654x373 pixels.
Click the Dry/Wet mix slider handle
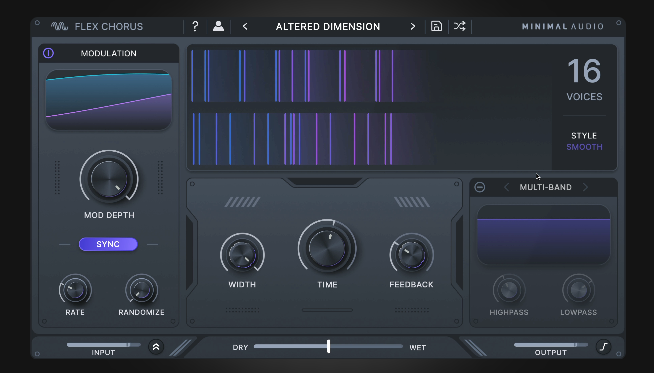pyautogui.click(x=329, y=346)
